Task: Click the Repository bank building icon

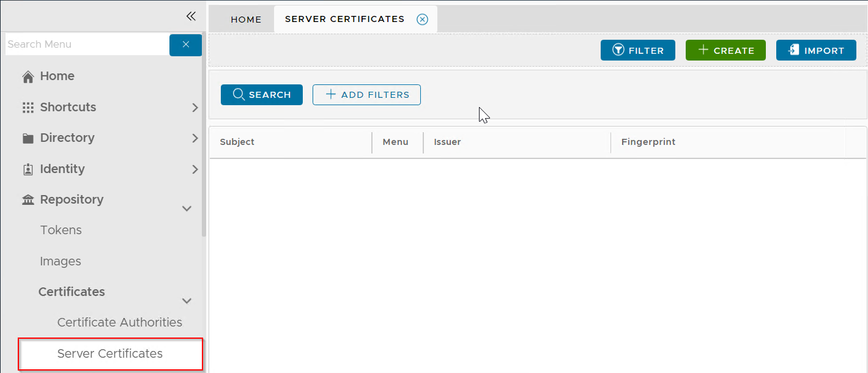Action: tap(28, 200)
